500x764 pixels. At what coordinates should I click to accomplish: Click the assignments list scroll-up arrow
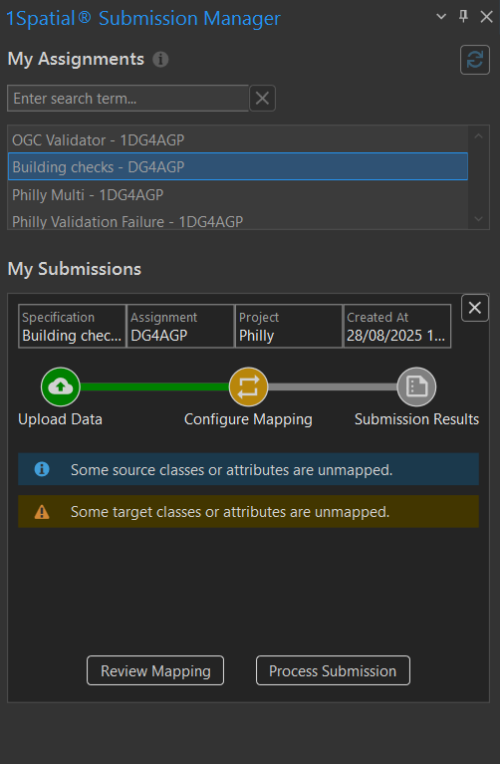479,136
